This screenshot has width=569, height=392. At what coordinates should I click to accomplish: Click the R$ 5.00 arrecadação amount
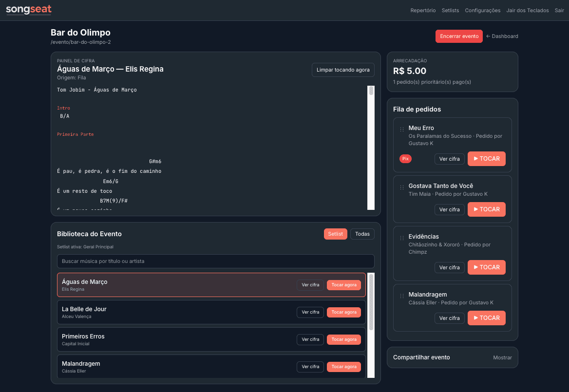point(410,71)
